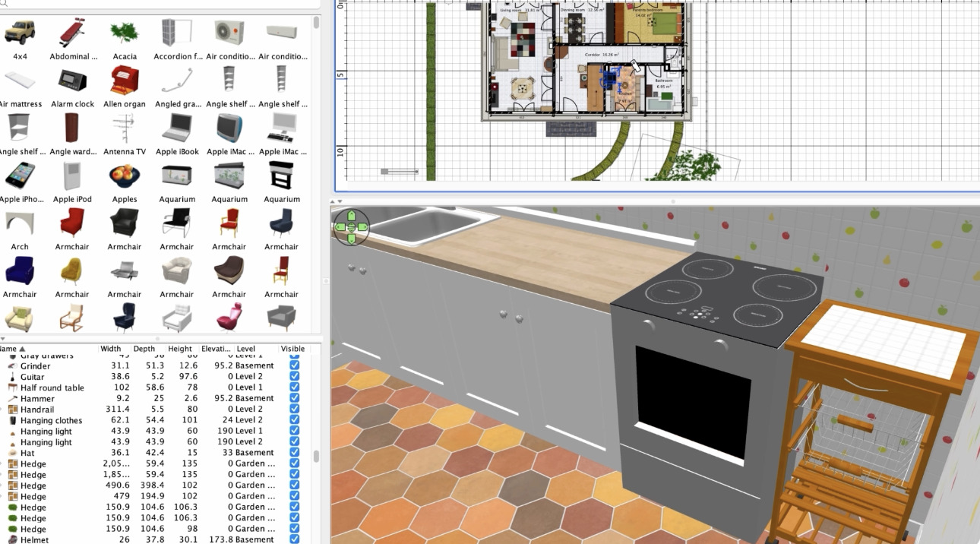Screen dimensions: 980x544
Task: Select the Apple iPod catalog icon
Action: tap(73, 176)
